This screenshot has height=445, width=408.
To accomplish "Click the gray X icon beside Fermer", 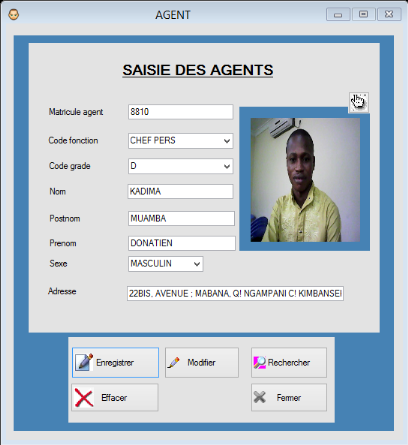I will (260, 397).
